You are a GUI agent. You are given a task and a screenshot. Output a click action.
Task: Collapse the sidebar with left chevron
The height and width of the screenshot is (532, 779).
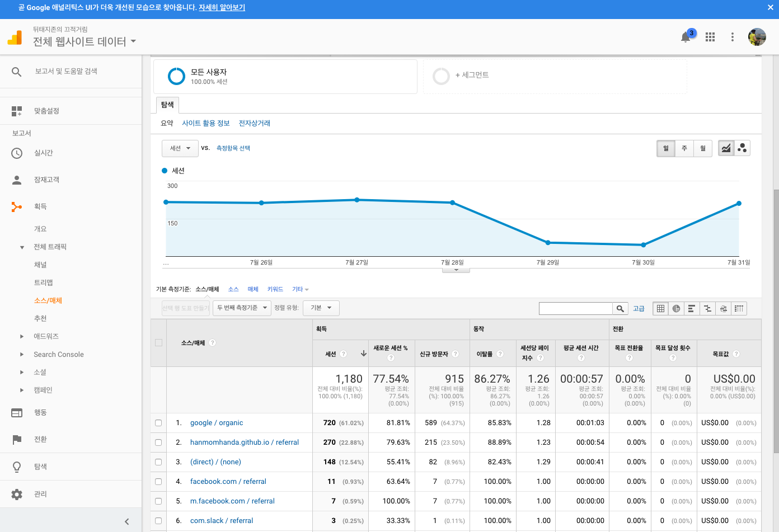(127, 521)
